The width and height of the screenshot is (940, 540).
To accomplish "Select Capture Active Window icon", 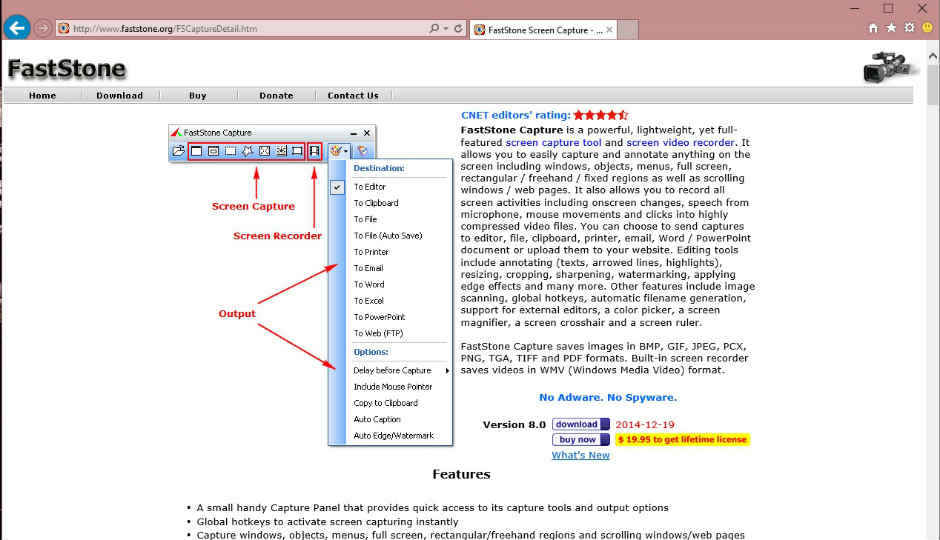I will click(196, 151).
